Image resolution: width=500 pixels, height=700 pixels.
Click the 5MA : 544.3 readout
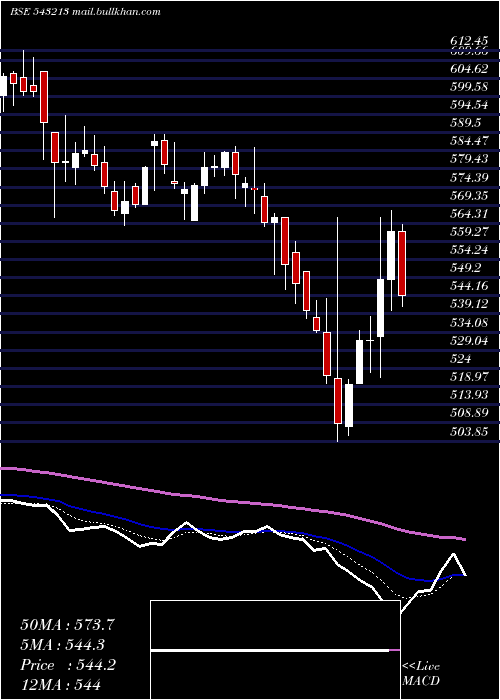pyautogui.click(x=62, y=645)
